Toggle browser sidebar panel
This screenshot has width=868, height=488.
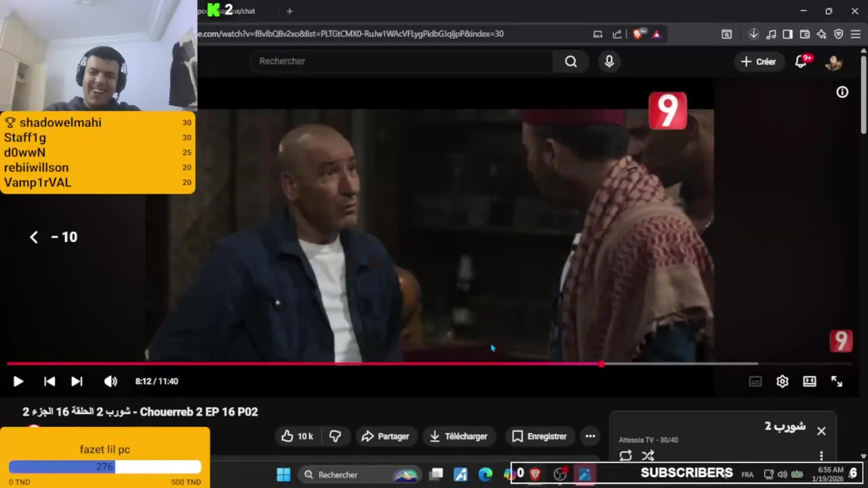[787, 34]
